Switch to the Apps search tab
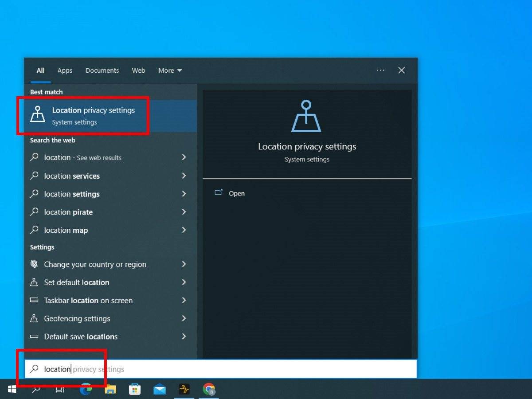Screen dimensions: 532x399 click(65, 70)
